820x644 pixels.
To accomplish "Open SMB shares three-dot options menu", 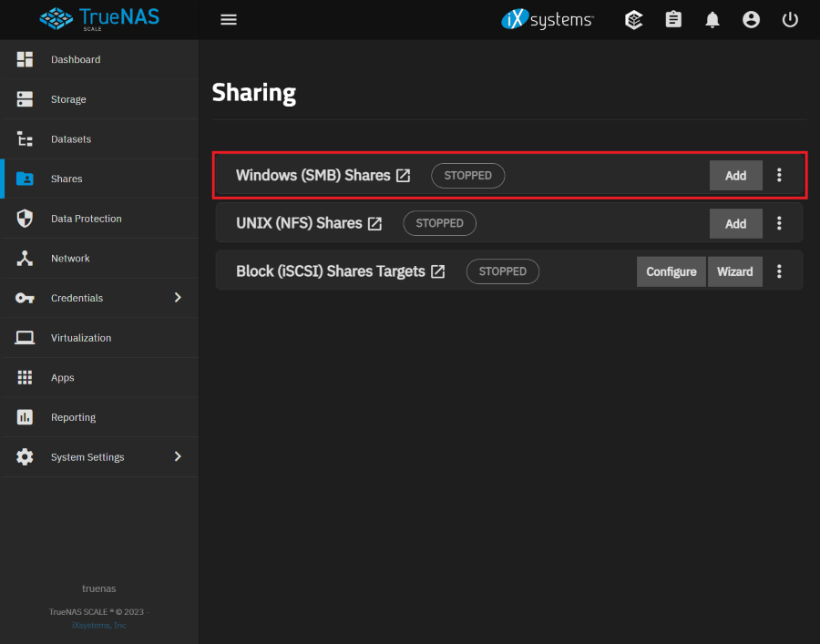I will click(779, 175).
